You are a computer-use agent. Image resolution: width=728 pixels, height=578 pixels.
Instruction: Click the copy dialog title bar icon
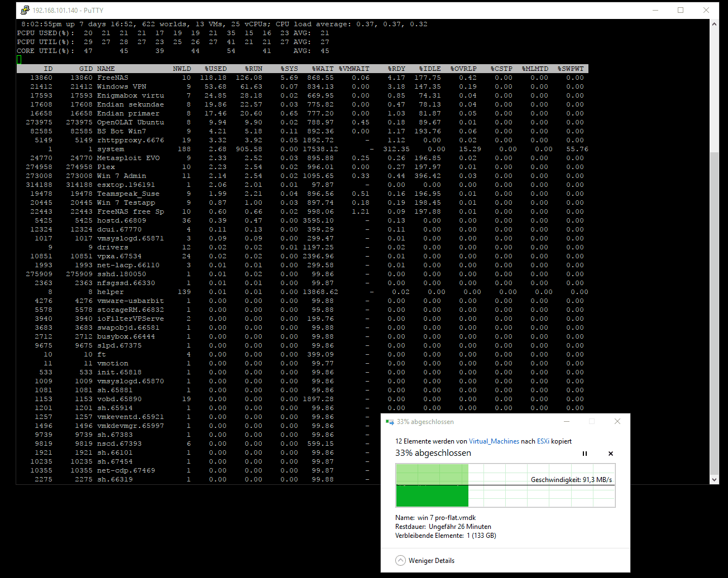390,422
